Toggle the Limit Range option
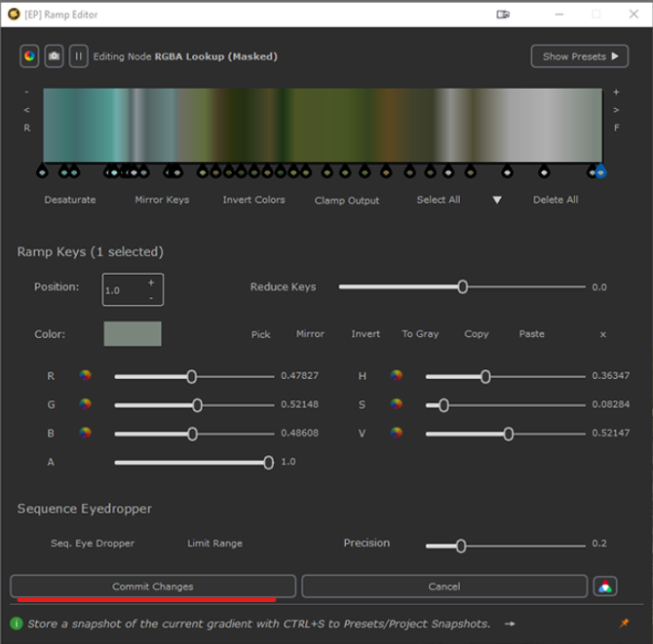Image resolution: width=653 pixels, height=644 pixels. coord(214,544)
